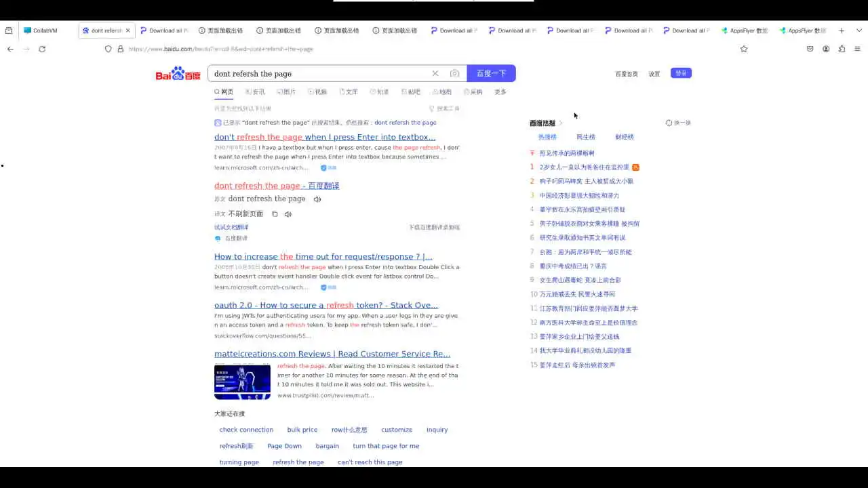Click the Baidu search input field

(321, 73)
